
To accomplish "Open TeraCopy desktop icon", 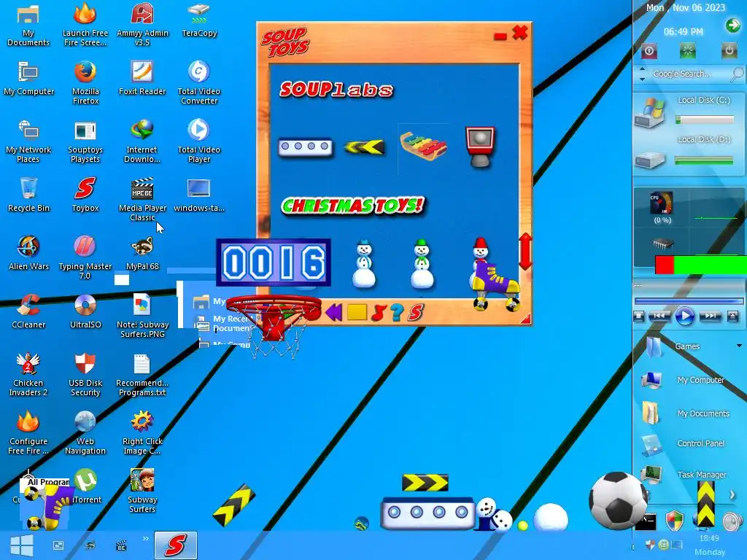I will [x=199, y=20].
